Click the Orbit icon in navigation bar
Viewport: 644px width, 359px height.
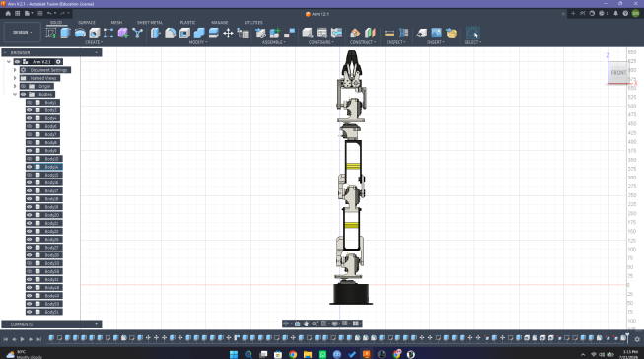coord(286,323)
